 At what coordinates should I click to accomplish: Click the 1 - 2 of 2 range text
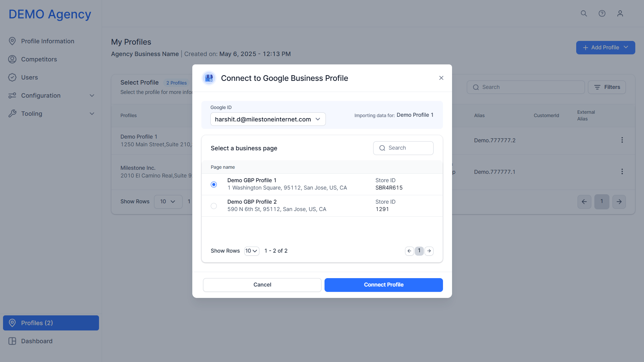click(276, 251)
